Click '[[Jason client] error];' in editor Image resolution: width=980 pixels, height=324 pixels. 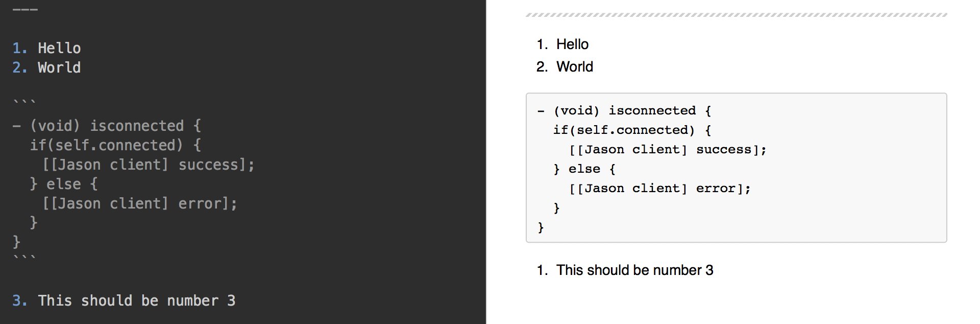[140, 203]
